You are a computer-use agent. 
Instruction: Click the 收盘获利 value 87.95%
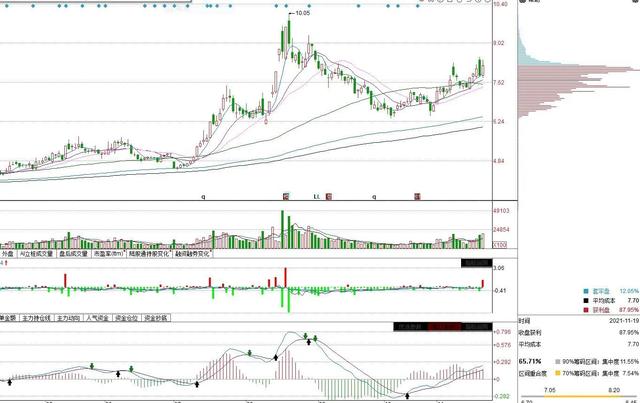629,333
